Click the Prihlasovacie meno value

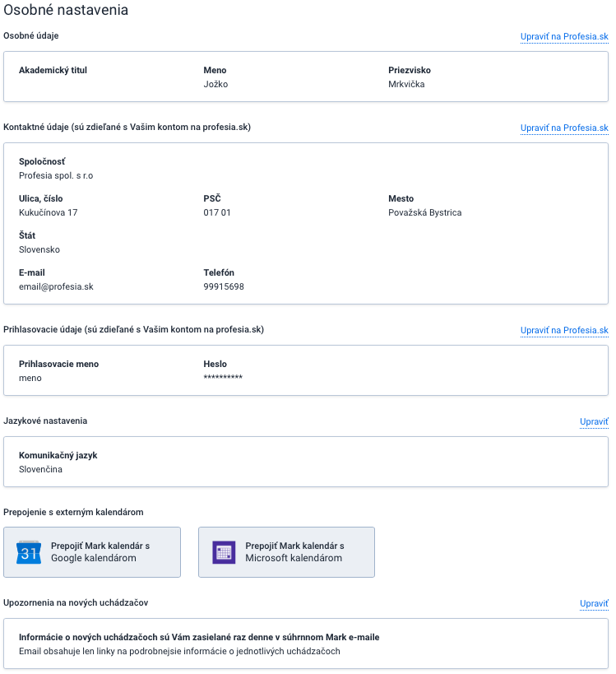[30, 379]
